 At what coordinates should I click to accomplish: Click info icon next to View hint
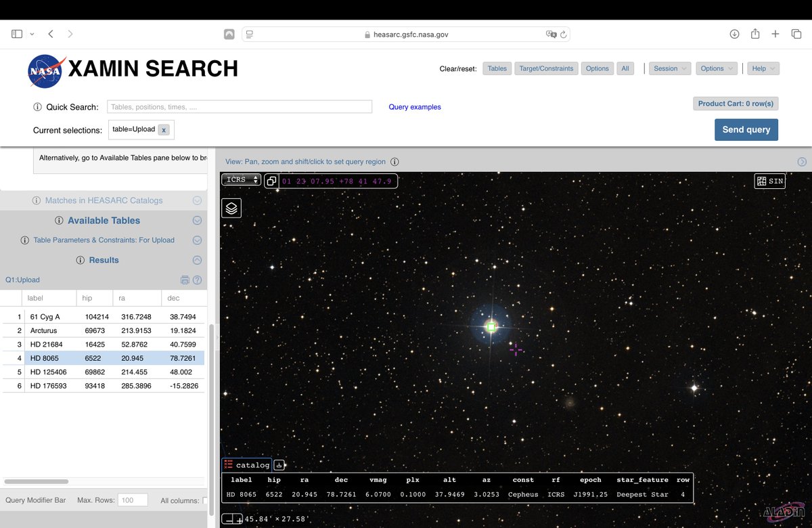(x=394, y=162)
